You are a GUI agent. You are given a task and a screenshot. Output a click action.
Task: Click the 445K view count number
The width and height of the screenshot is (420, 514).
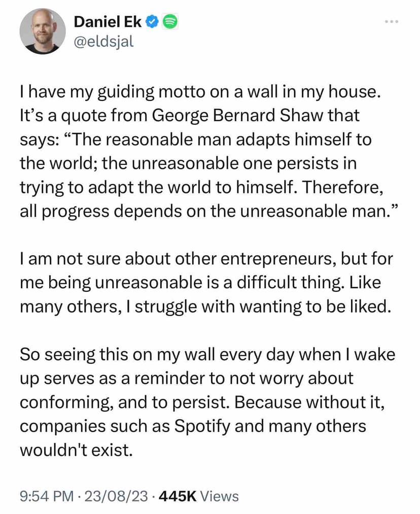click(x=178, y=496)
